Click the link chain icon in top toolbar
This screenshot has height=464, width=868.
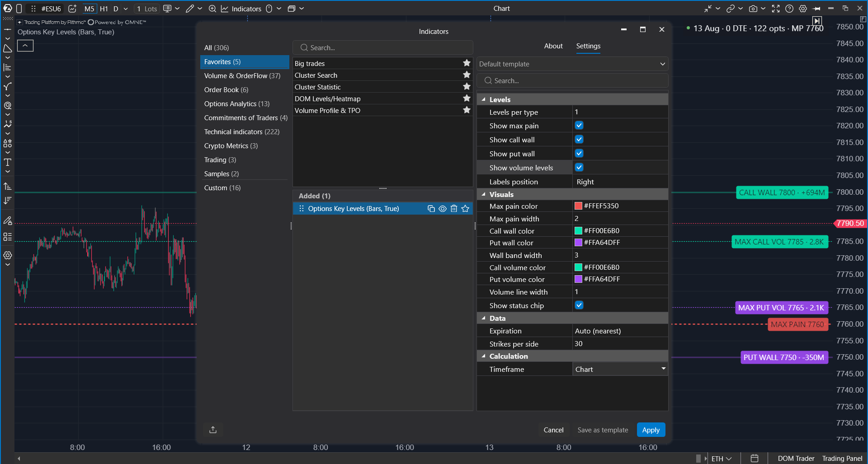point(731,9)
